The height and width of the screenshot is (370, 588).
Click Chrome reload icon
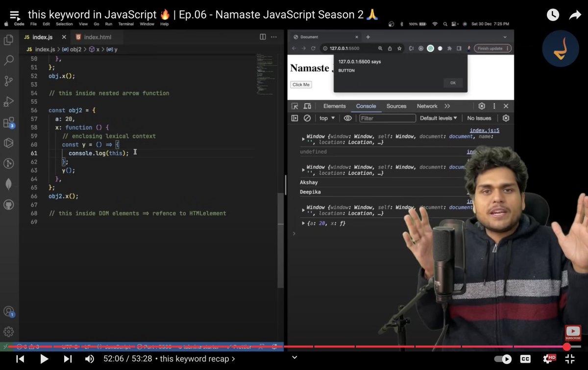313,48
